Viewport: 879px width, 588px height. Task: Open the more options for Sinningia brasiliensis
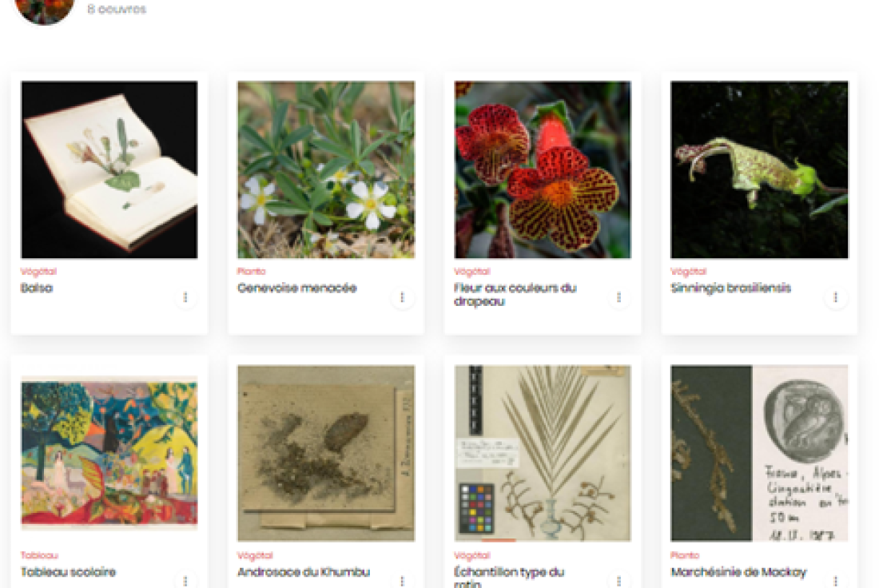tap(835, 297)
